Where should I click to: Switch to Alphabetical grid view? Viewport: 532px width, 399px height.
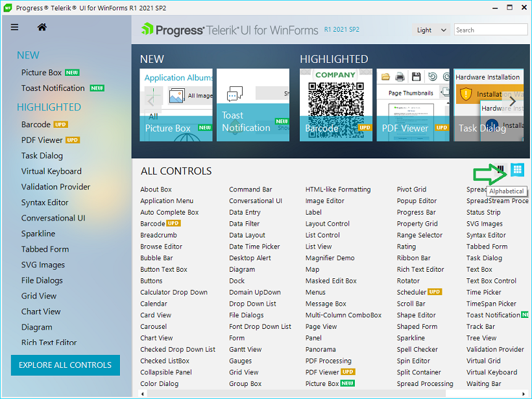tap(517, 169)
